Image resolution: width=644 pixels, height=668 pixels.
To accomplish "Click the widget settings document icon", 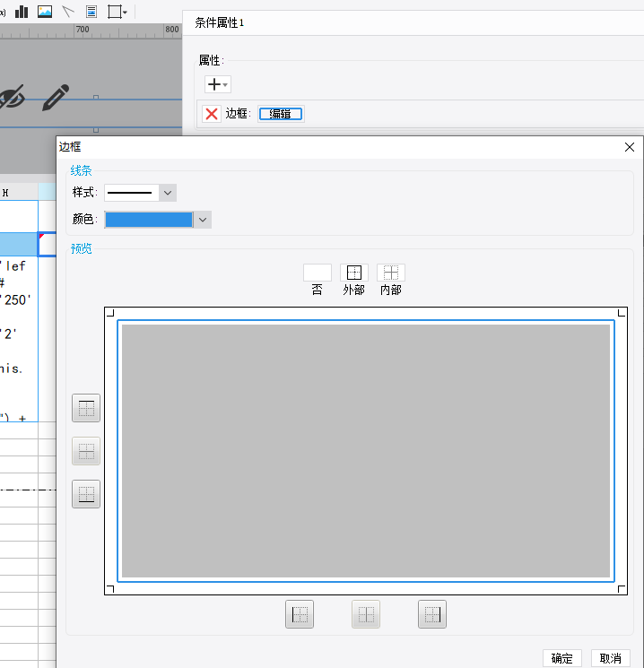I will click(x=91, y=12).
